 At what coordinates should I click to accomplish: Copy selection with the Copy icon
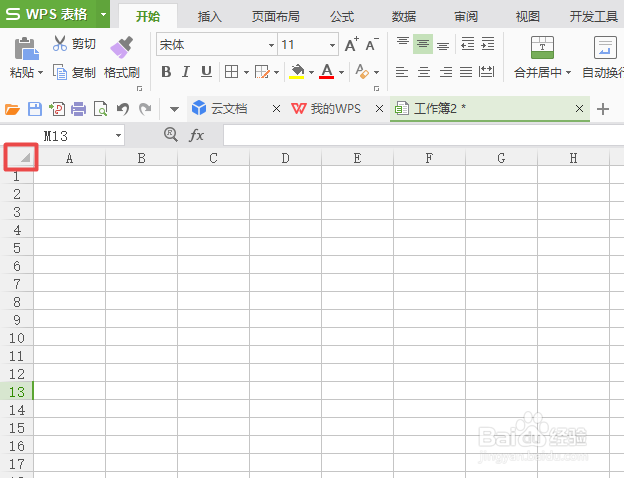[x=60, y=72]
